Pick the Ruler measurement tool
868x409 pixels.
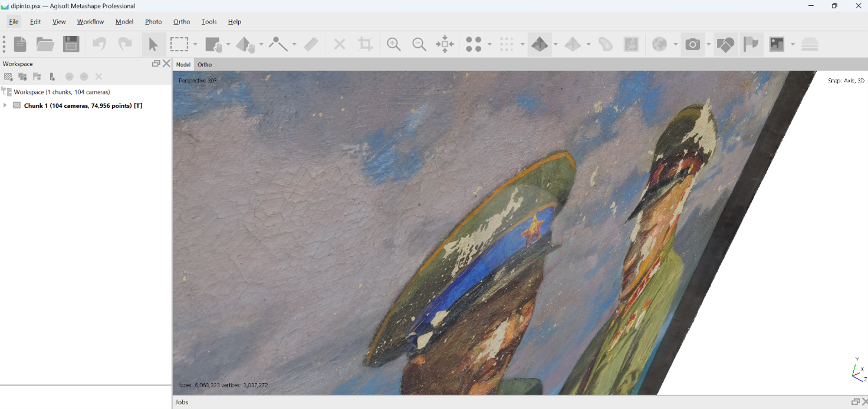coord(311,44)
